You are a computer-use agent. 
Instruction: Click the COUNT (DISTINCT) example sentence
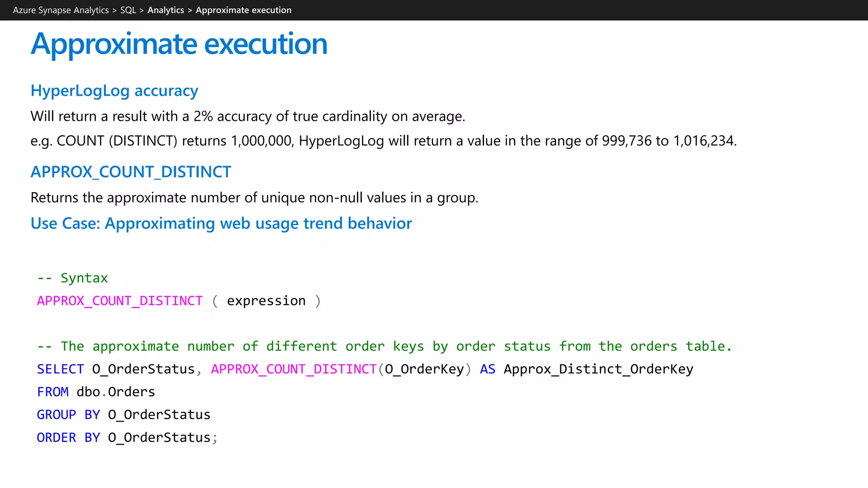coord(384,141)
